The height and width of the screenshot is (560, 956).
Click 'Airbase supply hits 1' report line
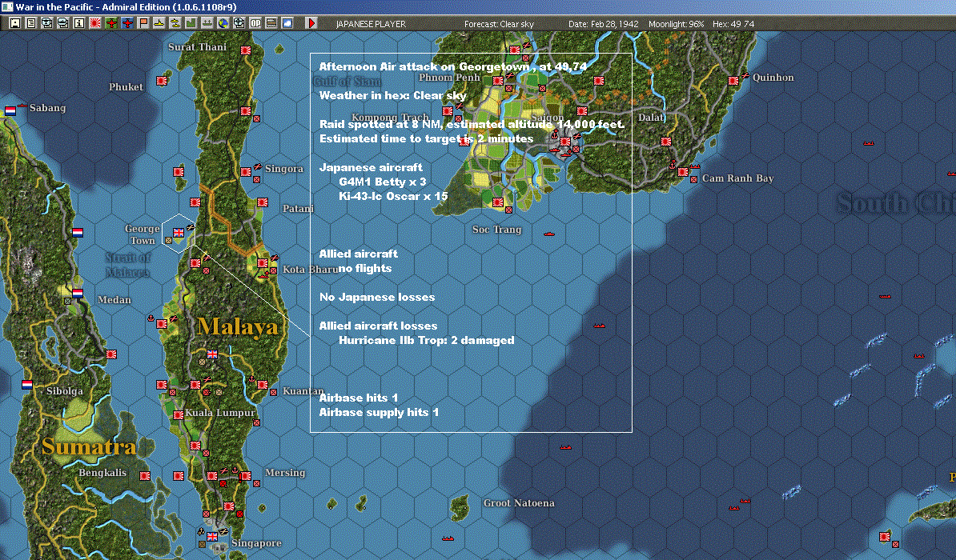379,413
